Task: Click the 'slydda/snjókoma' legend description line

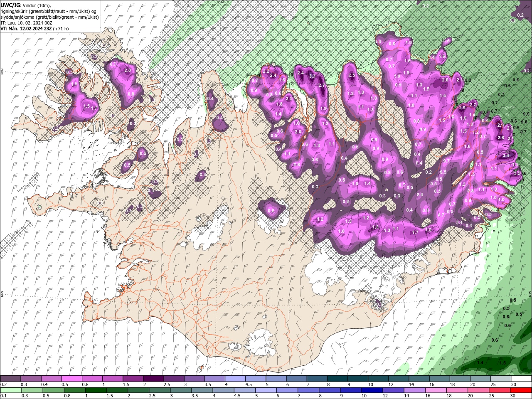Action: tap(50, 17)
